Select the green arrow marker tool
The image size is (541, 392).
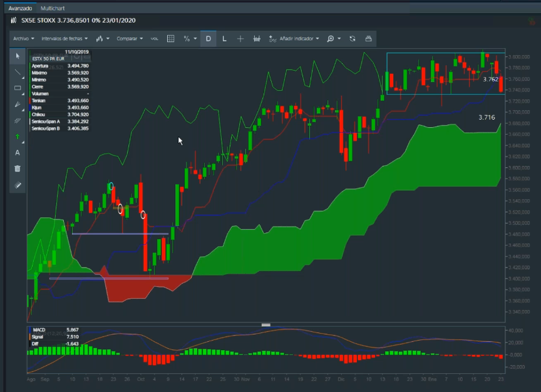click(18, 137)
